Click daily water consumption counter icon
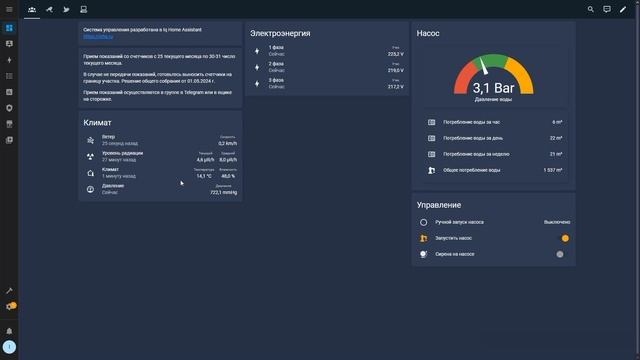 431,138
